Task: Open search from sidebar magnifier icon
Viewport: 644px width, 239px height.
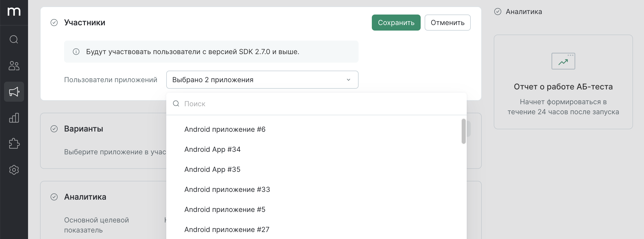Action: [14, 39]
